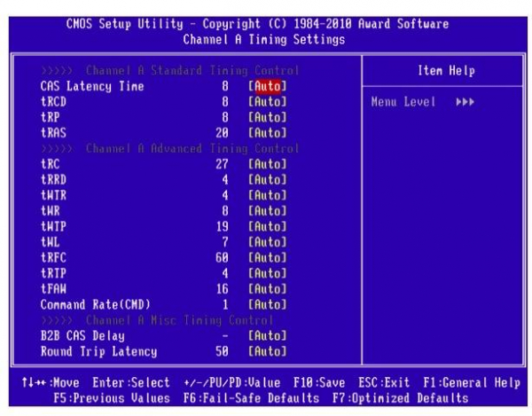
Task: Click the tRFC current value 60
Action: pyautogui.click(x=222, y=257)
